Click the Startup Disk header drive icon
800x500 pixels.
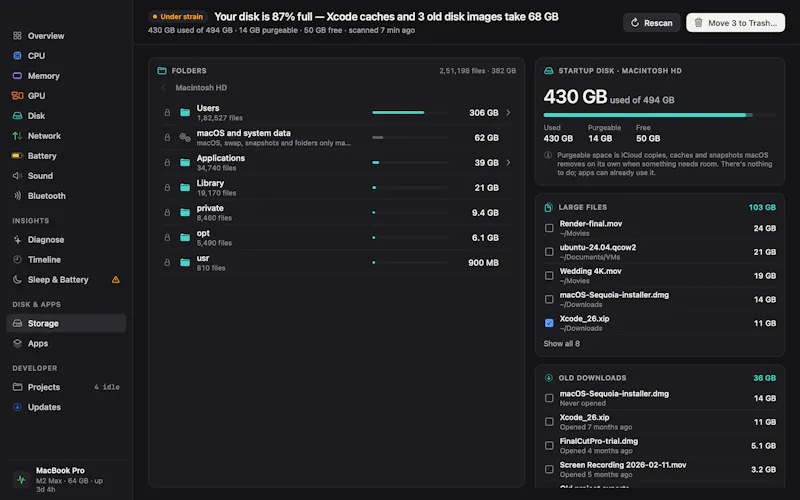548,70
